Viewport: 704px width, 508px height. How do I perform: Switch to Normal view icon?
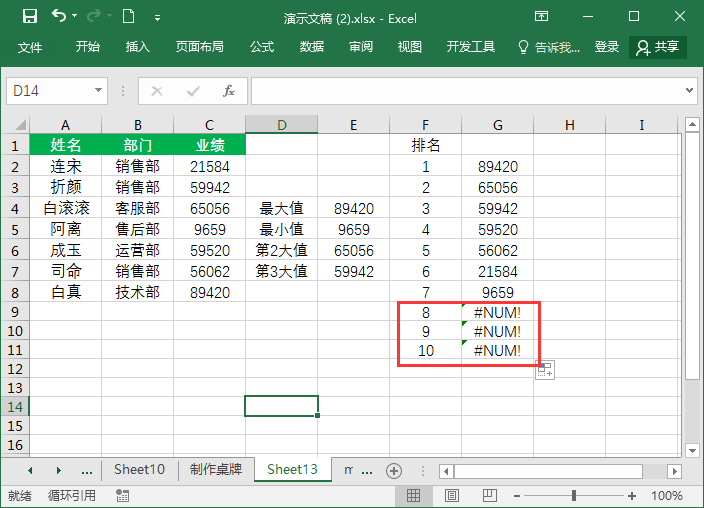pos(413,495)
